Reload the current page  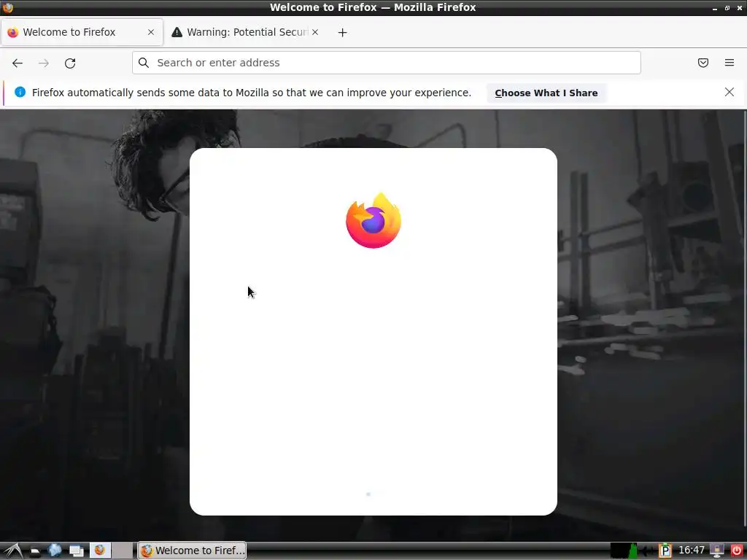70,63
